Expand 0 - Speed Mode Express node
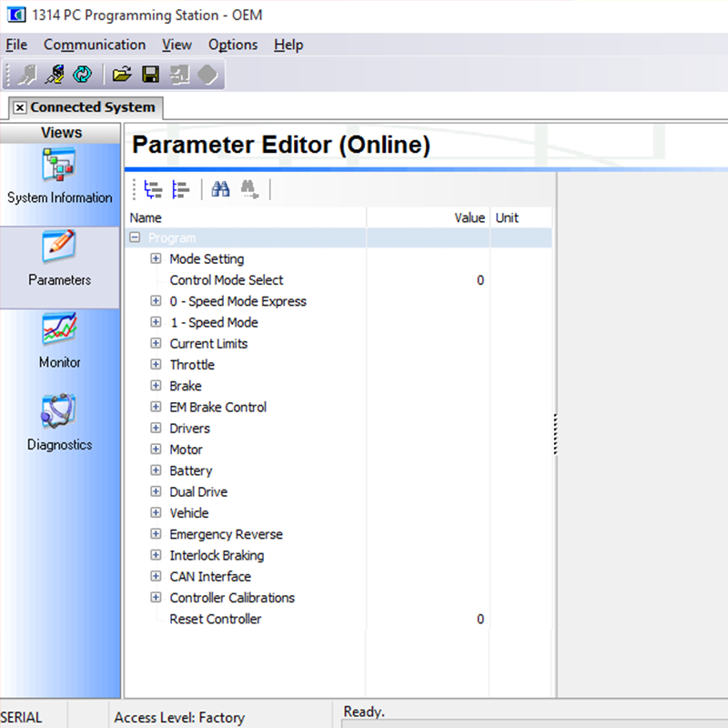The height and width of the screenshot is (728, 728). click(156, 301)
